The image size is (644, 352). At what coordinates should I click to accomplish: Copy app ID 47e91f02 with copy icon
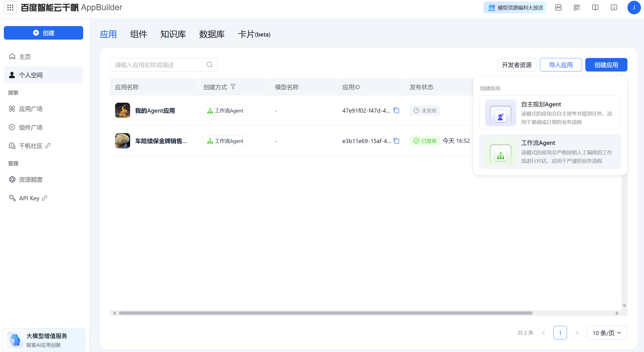click(396, 111)
